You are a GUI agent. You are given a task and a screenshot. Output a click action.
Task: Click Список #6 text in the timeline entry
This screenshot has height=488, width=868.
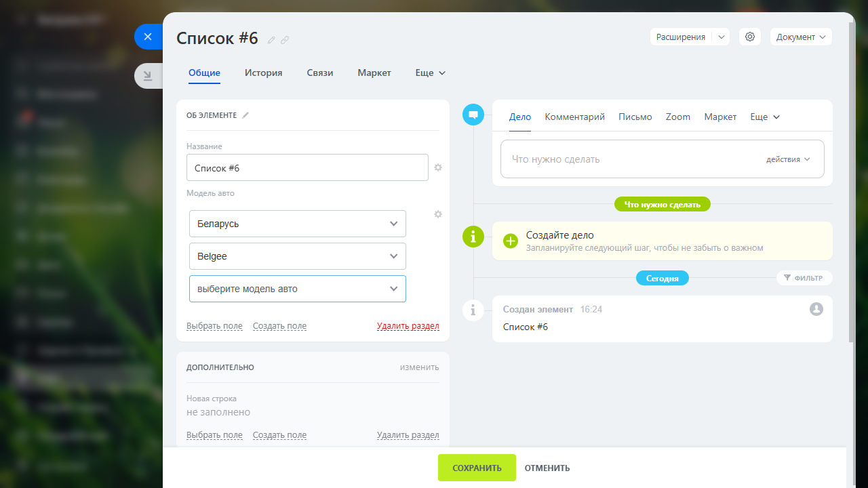click(526, 327)
